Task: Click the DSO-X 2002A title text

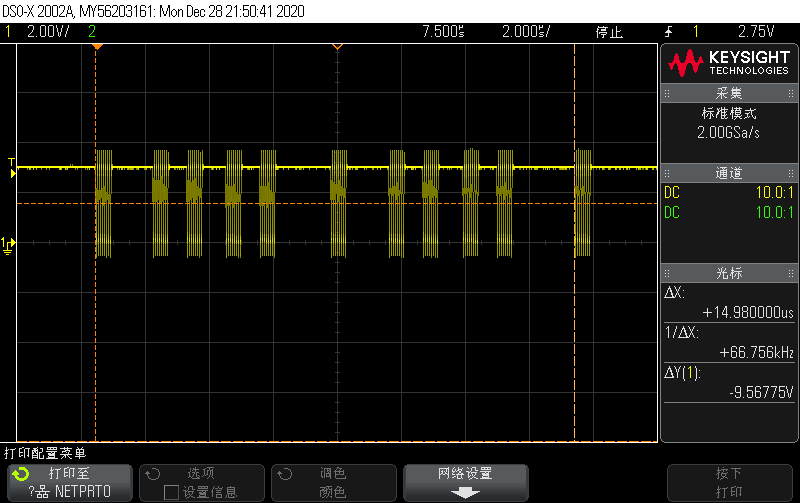Action: [153, 11]
